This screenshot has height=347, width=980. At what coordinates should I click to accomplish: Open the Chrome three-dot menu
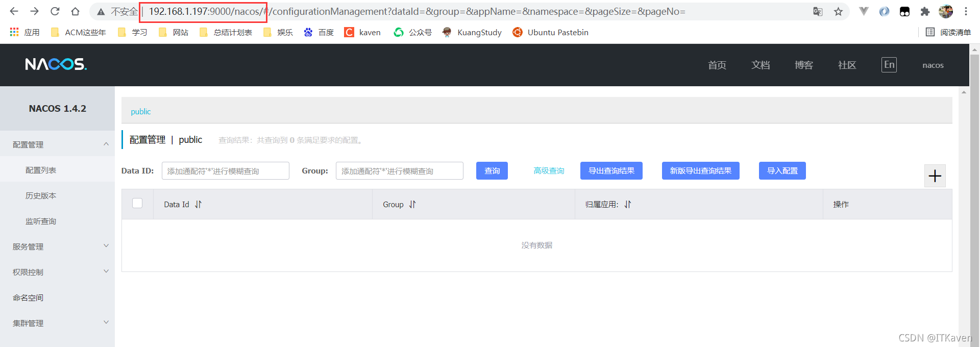(x=966, y=11)
